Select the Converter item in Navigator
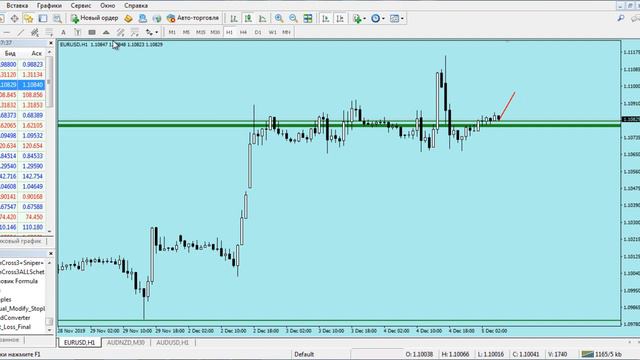The width and height of the screenshot is (640, 360). pos(16,318)
